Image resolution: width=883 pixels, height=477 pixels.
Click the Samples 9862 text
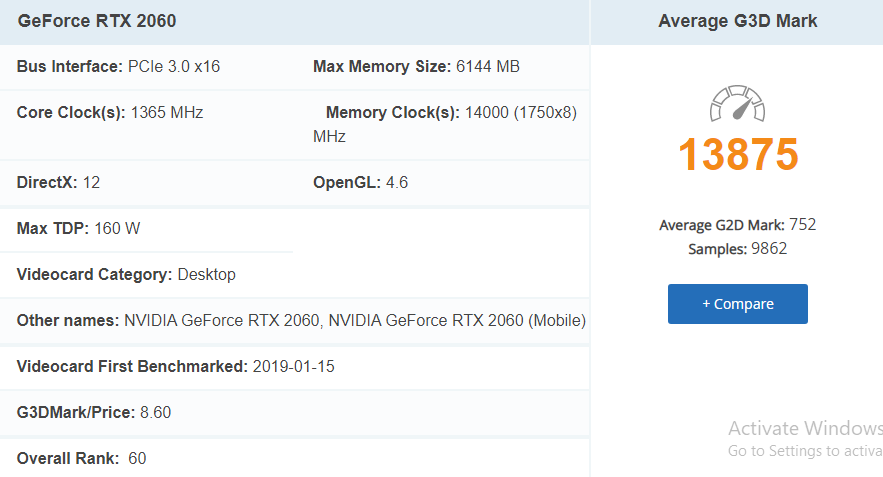738,249
